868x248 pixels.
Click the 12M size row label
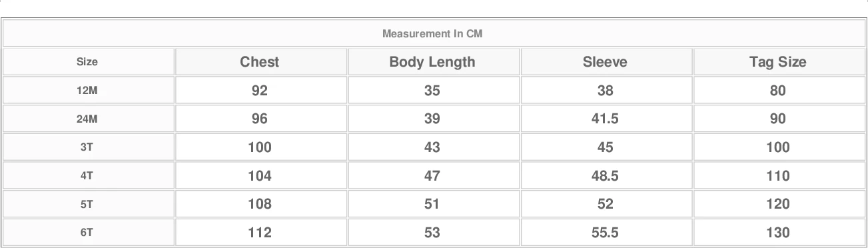click(x=87, y=91)
